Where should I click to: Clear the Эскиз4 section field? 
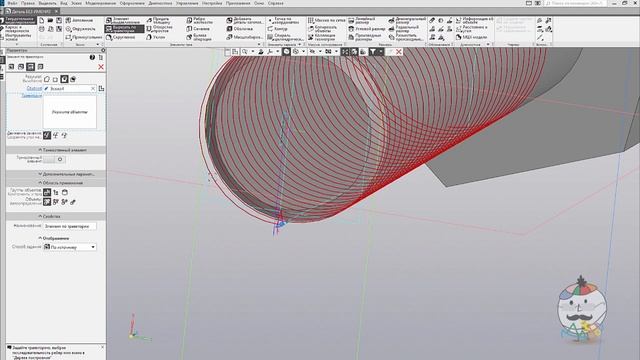[x=93, y=89]
